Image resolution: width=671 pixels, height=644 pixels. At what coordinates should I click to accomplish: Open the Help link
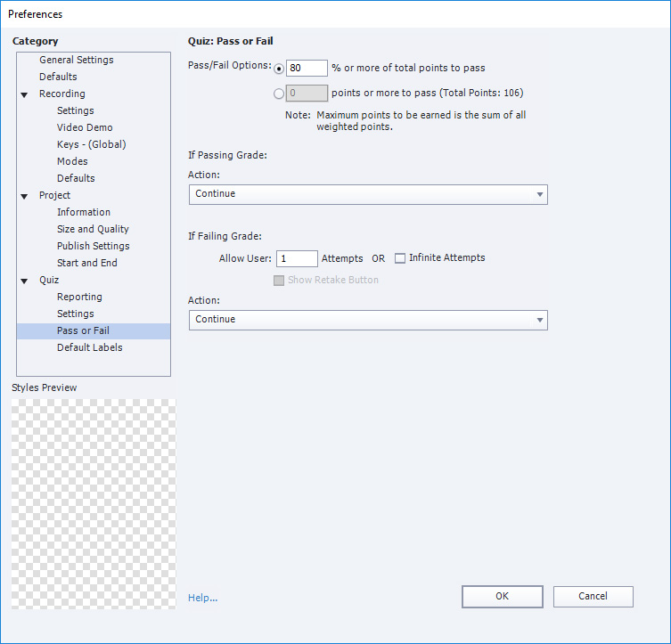pos(203,598)
